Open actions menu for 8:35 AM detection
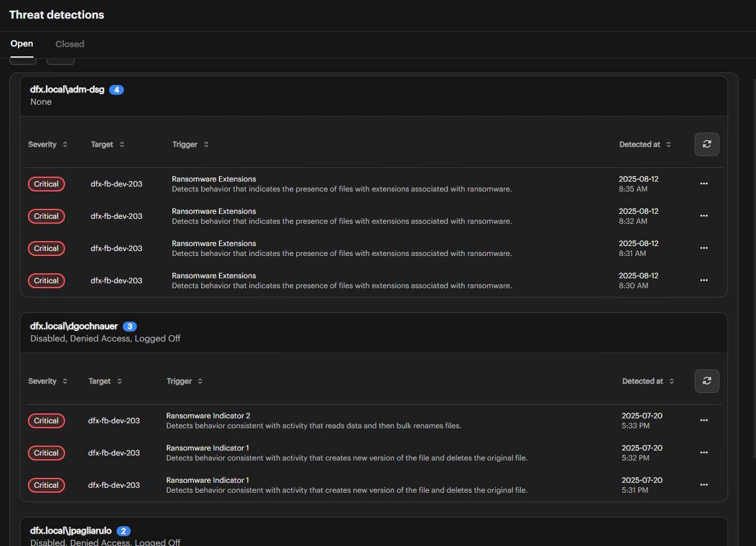The height and width of the screenshot is (546, 756). click(703, 184)
